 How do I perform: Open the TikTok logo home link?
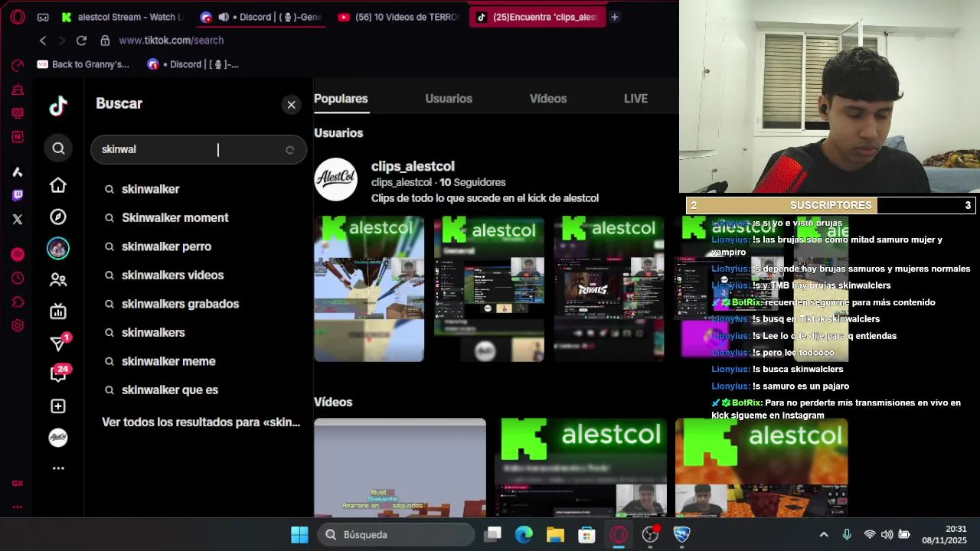pos(58,106)
